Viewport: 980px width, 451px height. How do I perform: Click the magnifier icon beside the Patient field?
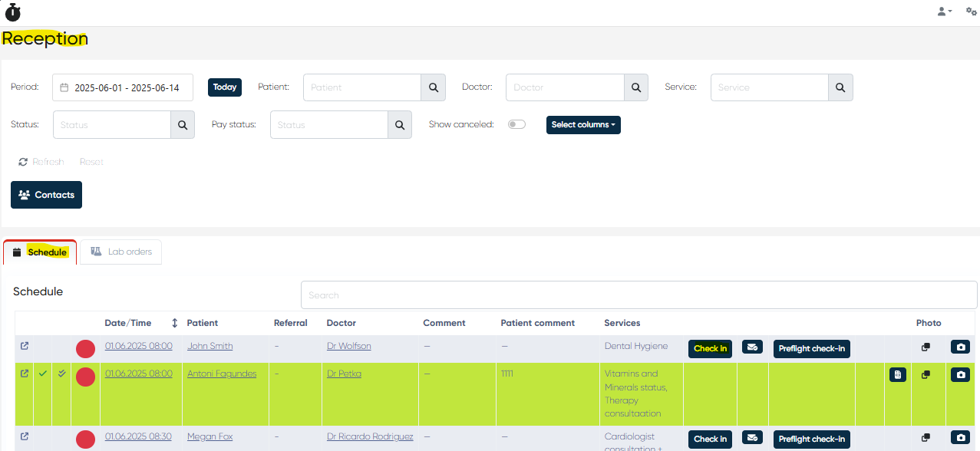433,87
